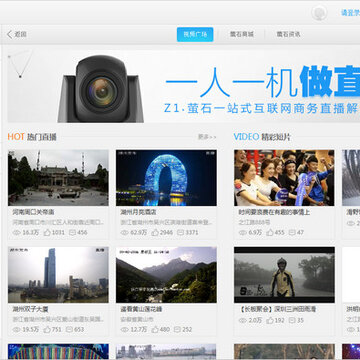The width and height of the screenshot is (360, 360).
Task: Open the Z1 live camera banner
Action: (x=184, y=86)
